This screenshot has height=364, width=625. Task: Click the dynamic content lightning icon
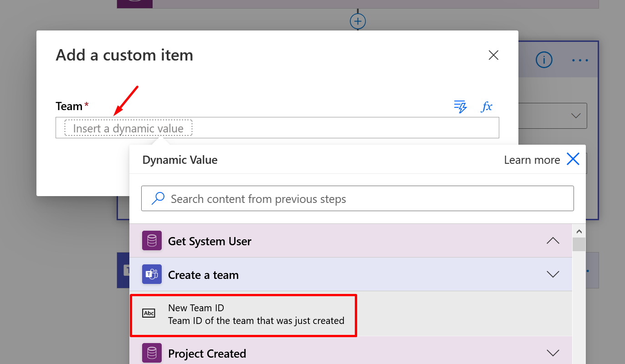461,106
